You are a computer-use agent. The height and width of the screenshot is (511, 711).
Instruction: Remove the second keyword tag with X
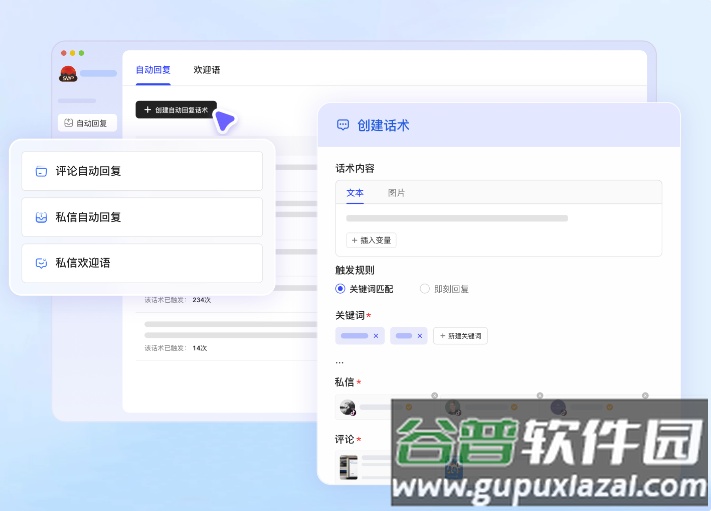point(419,336)
